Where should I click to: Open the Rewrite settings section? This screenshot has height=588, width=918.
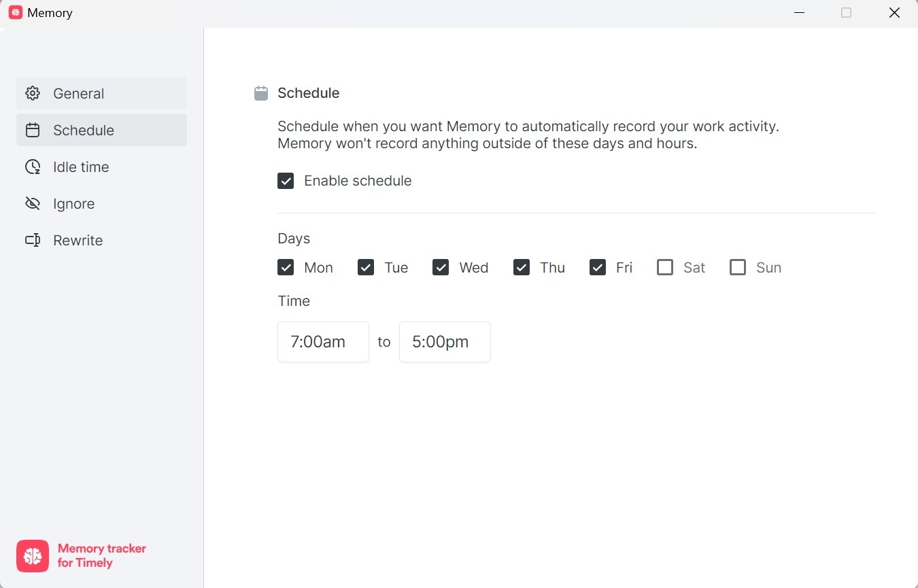point(77,240)
